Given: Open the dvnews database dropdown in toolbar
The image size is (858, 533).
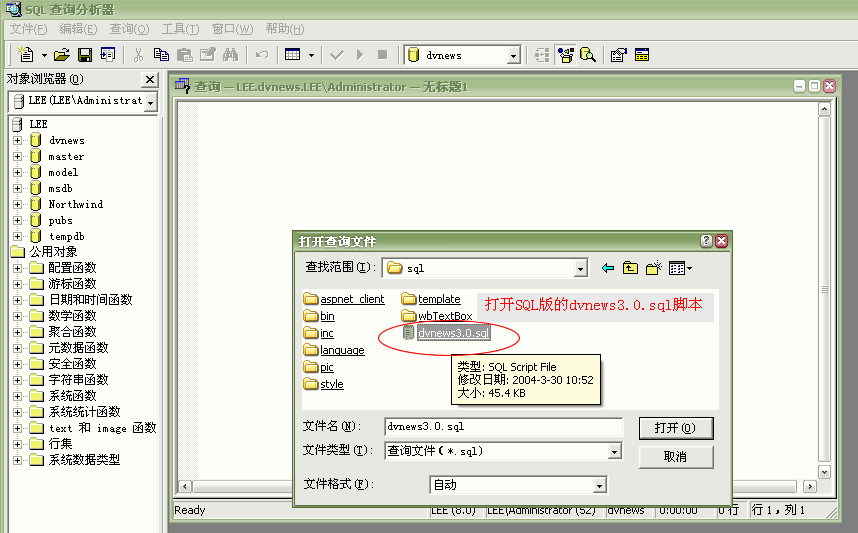Looking at the screenshot, I should tap(513, 56).
